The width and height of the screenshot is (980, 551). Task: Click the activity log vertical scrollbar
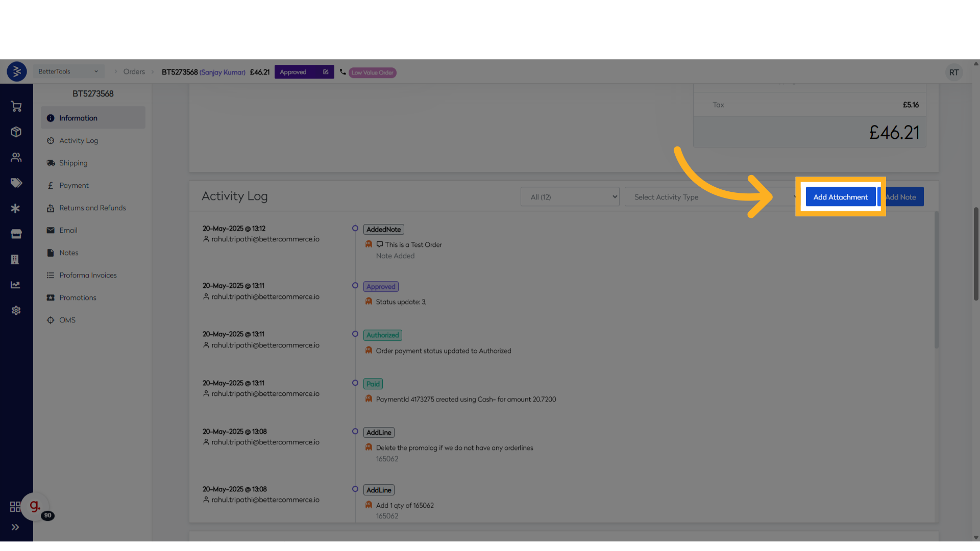tap(936, 281)
